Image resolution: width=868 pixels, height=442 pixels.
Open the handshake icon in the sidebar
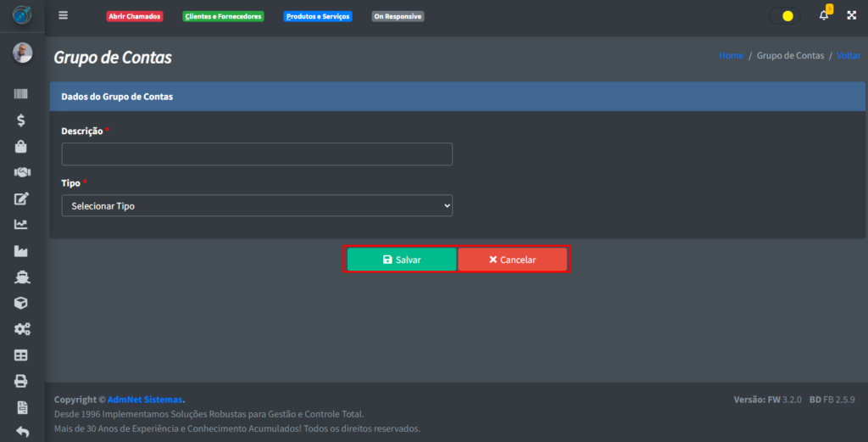click(21, 172)
